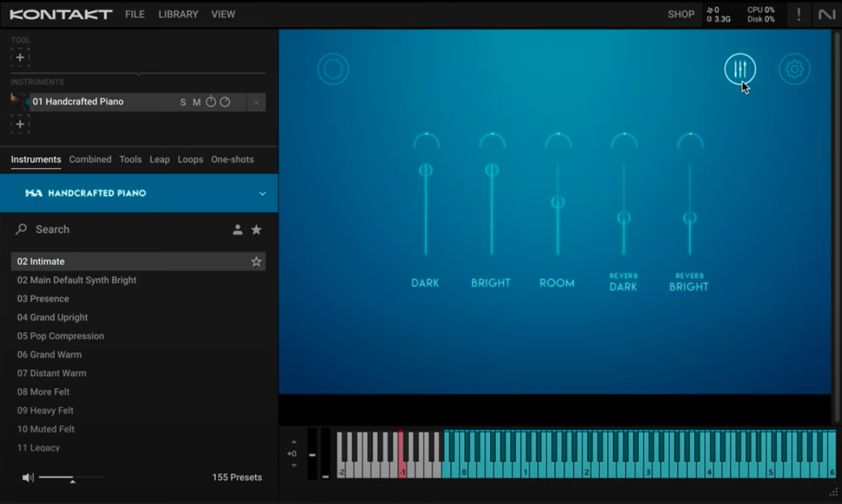This screenshot has height=504, width=842.
Task: Open the VIEW menu
Action: point(223,14)
